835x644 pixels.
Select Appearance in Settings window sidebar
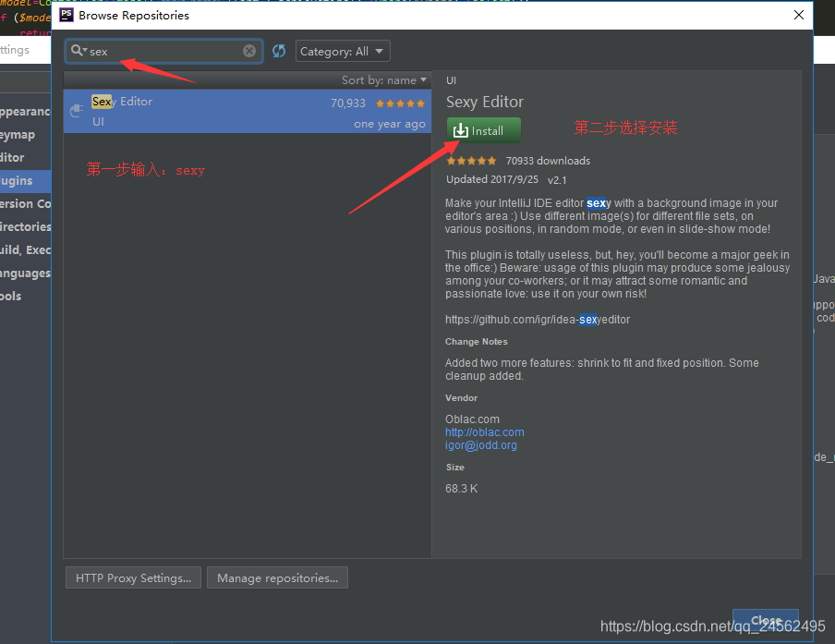point(26,112)
